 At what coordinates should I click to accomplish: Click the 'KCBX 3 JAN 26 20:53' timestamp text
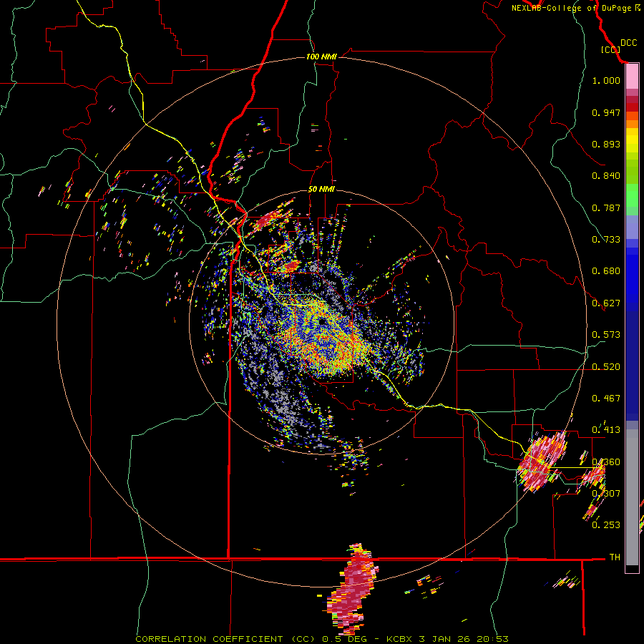click(447, 639)
